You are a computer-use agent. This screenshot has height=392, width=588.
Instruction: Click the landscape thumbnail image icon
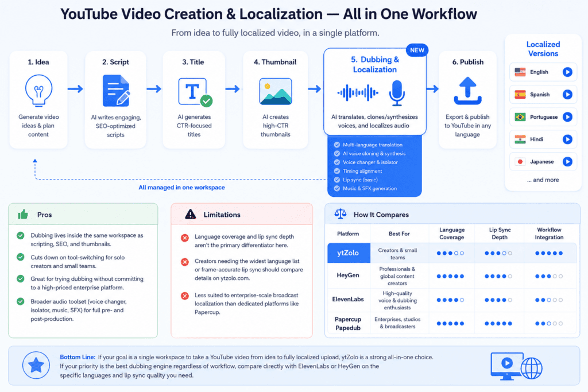point(276,91)
